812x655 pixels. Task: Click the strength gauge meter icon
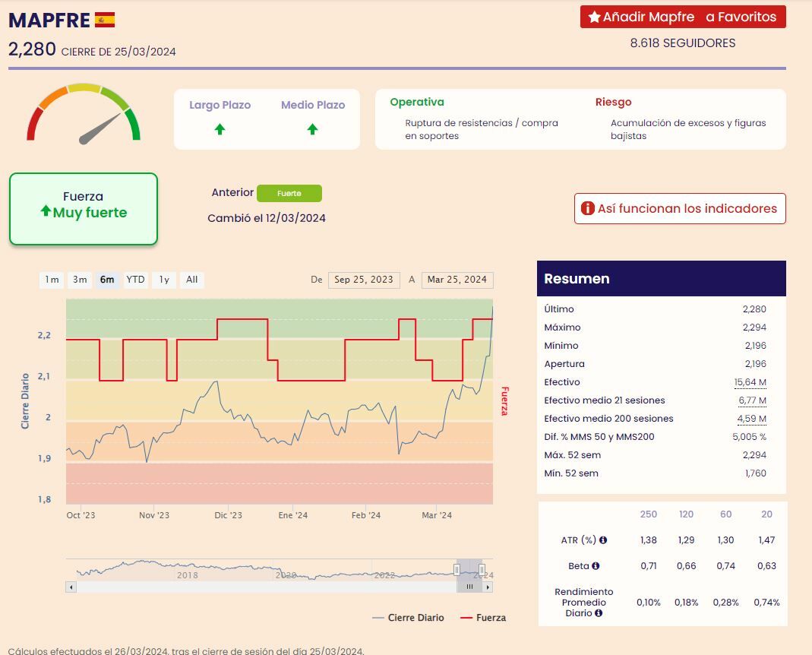pyautogui.click(x=84, y=114)
